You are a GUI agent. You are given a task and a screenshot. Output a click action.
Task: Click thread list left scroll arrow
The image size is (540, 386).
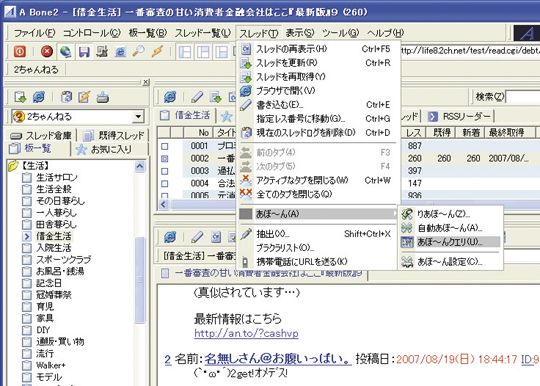tap(164, 205)
